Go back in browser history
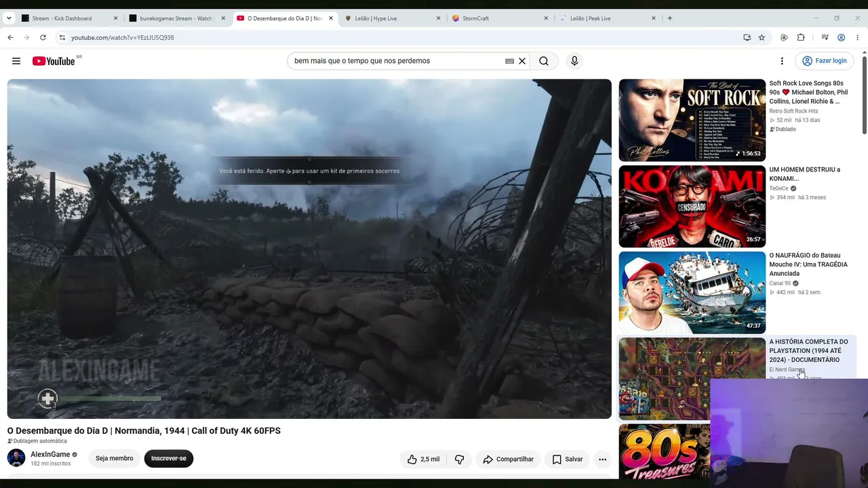The width and height of the screenshot is (868, 488). (10, 37)
